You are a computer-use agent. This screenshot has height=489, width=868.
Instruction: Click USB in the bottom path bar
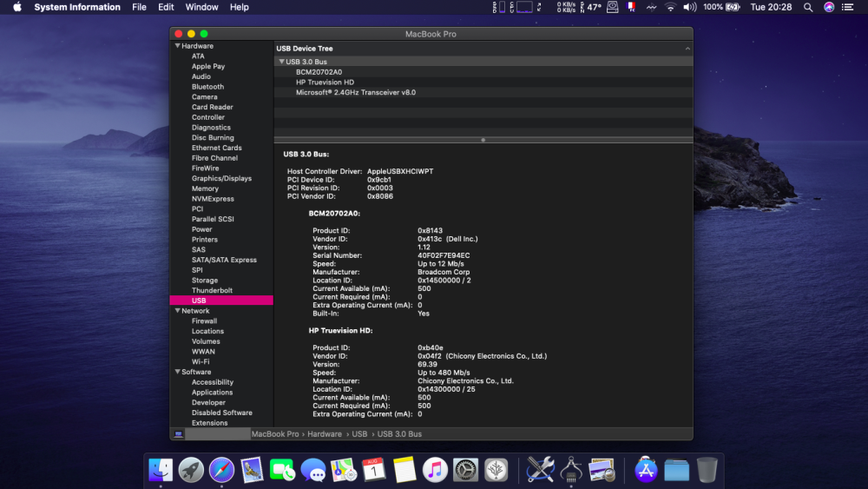tap(359, 434)
